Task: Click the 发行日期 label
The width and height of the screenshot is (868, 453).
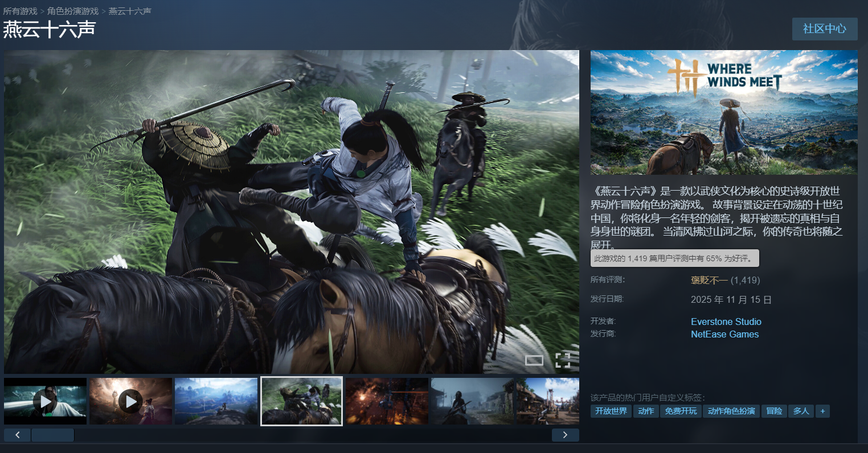Action: (608, 299)
